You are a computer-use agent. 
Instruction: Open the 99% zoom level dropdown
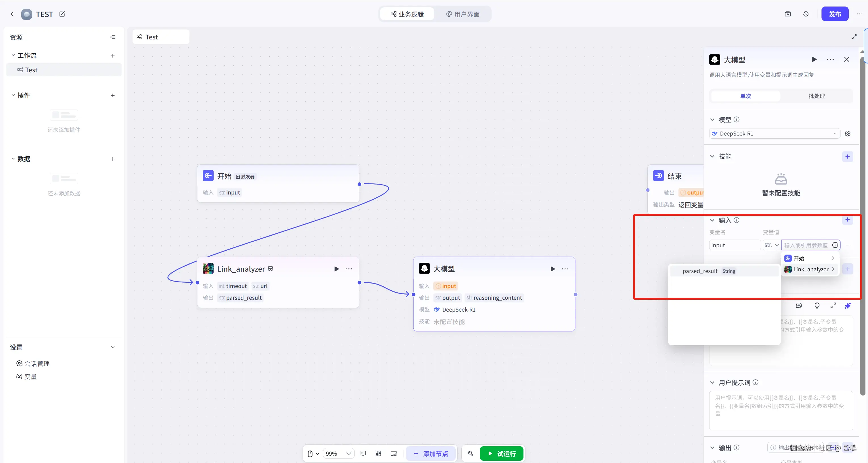coord(338,454)
